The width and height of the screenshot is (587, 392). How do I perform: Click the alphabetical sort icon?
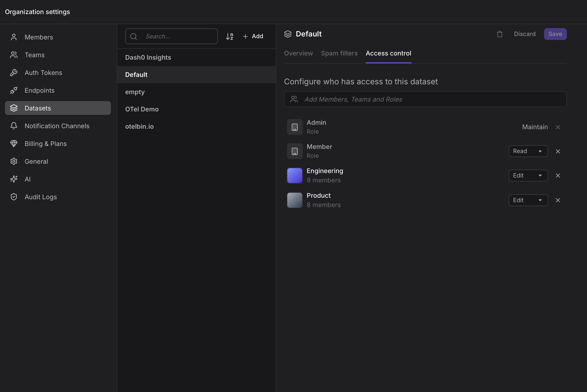(x=229, y=36)
